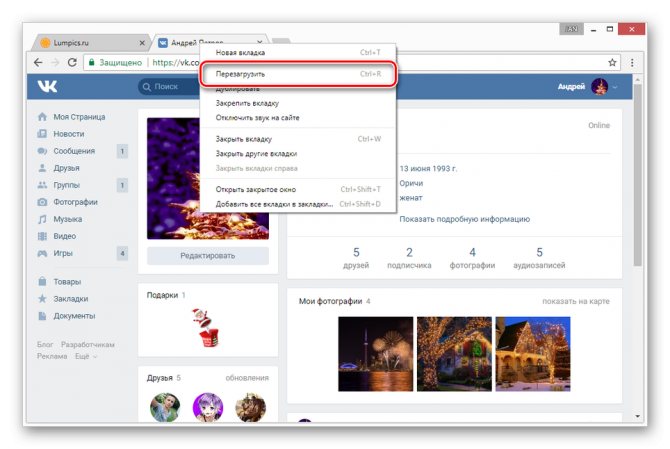The height and width of the screenshot is (449, 670).
Task: Click the purple-haired anime friend avatar
Action: point(208,407)
